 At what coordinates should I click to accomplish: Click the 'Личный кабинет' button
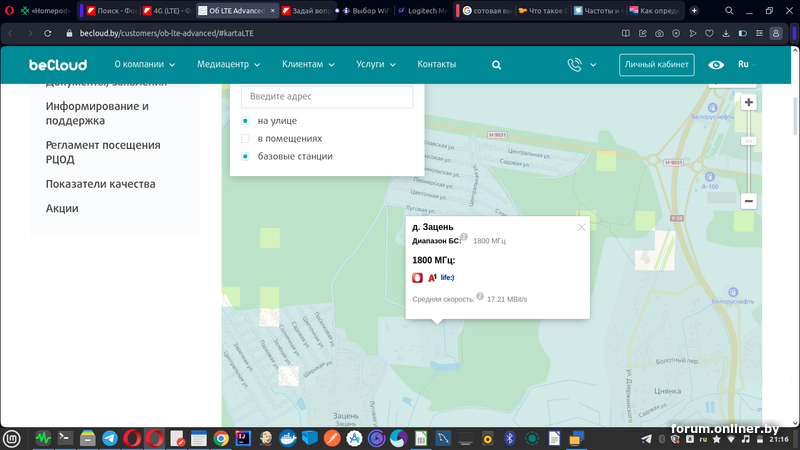(657, 65)
